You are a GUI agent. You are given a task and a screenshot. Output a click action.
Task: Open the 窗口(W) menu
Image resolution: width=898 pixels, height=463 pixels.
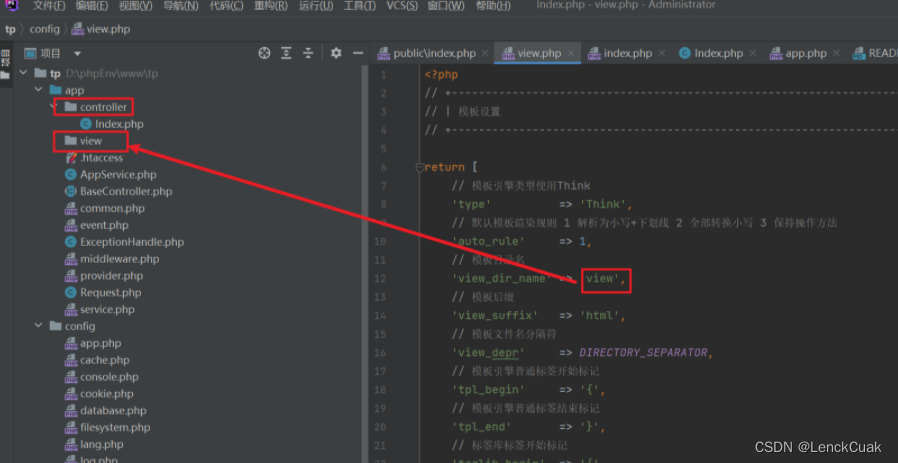pyautogui.click(x=446, y=6)
